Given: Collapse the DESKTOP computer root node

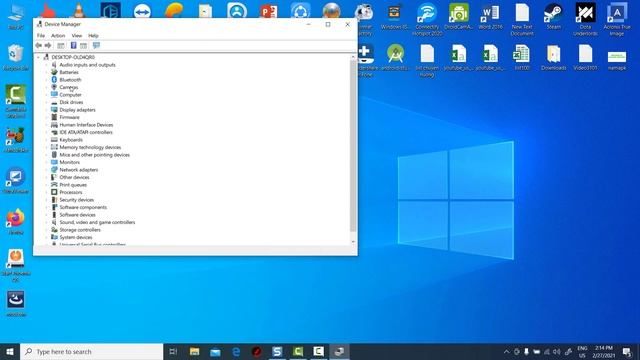Looking at the screenshot, I should 39,57.
